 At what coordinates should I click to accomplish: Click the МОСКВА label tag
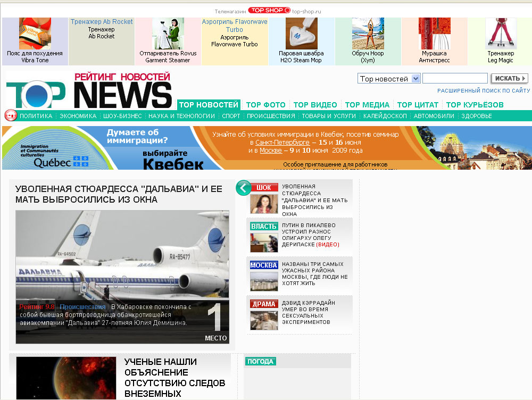[x=264, y=265]
